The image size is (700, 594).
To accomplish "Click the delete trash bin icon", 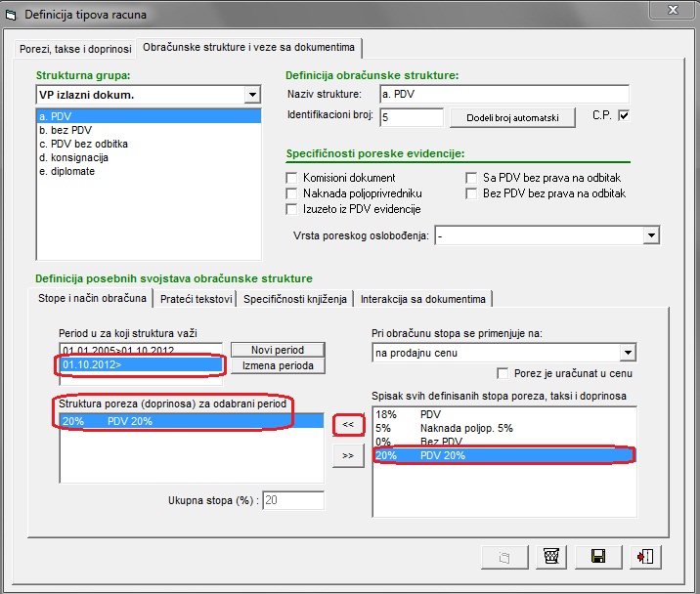I will 551,557.
